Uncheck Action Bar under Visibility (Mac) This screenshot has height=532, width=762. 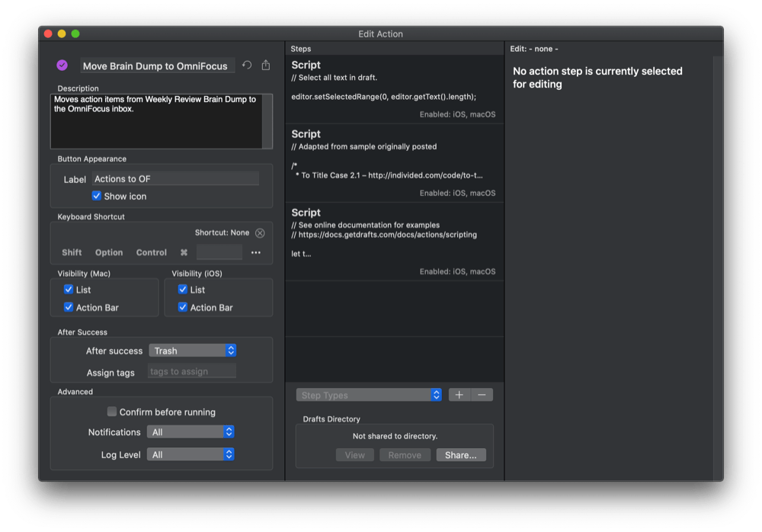(69, 307)
